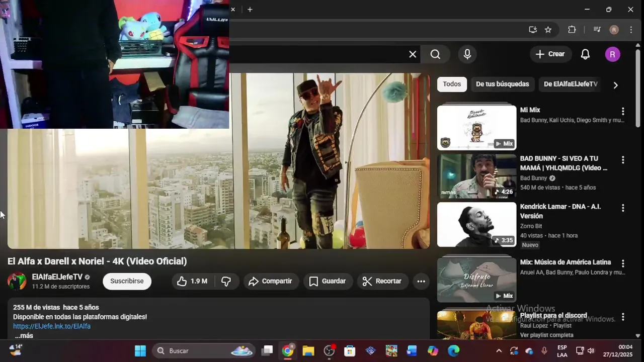Viewport: 644px width, 362px height.
Task: Open options for Mi Mix
Action: tap(623, 111)
